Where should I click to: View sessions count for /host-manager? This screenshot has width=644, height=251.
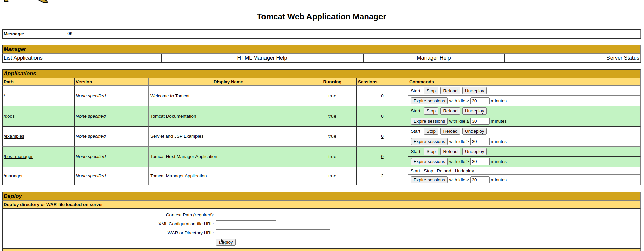382,157
